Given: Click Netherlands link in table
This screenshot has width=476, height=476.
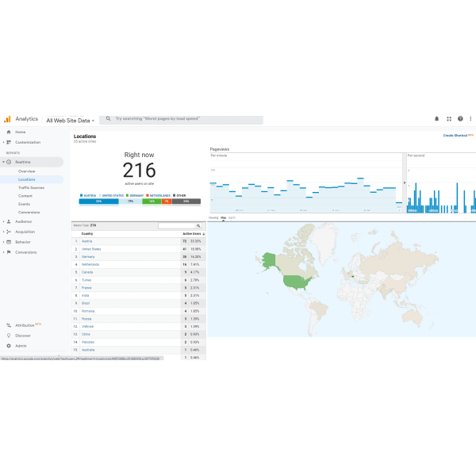Looking at the screenshot, I should [x=90, y=264].
